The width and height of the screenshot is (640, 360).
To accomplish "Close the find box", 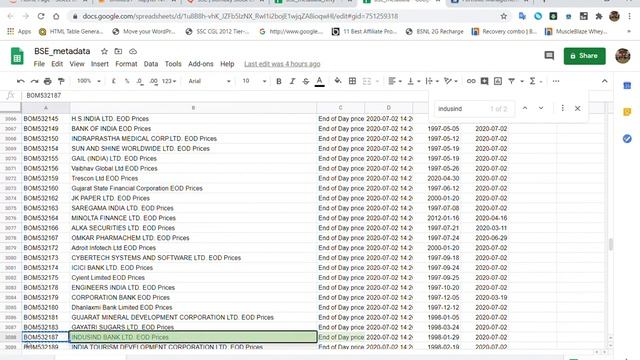I will coord(578,109).
